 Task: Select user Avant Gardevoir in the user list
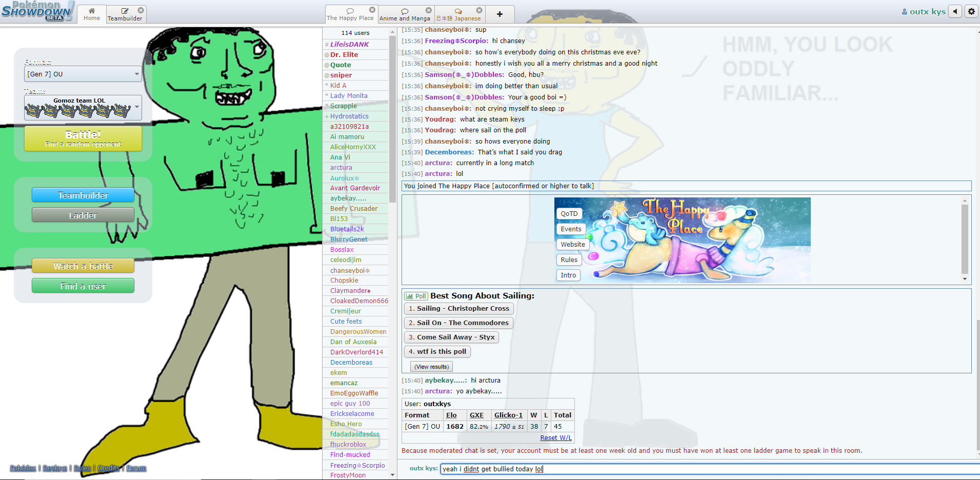[356, 188]
